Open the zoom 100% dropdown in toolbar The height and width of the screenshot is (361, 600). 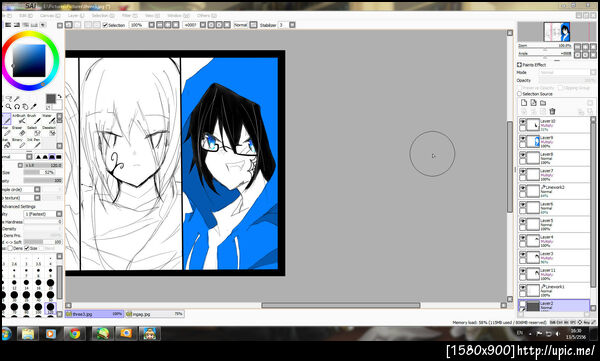tap(152, 25)
